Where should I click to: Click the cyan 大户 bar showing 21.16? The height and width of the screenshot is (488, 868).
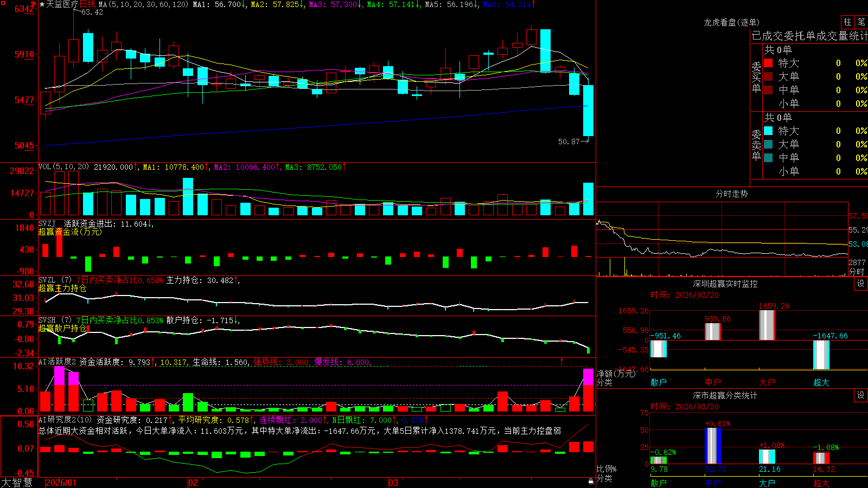click(767, 457)
